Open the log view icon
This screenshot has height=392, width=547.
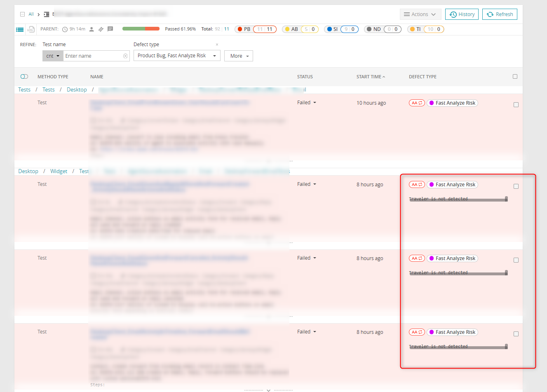click(x=31, y=29)
